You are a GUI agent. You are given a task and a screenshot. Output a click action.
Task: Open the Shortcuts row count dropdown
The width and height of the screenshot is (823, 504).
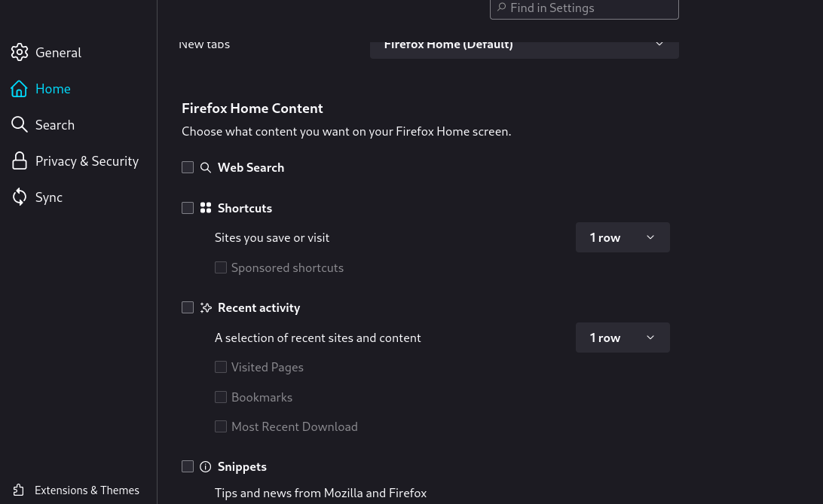tap(623, 237)
